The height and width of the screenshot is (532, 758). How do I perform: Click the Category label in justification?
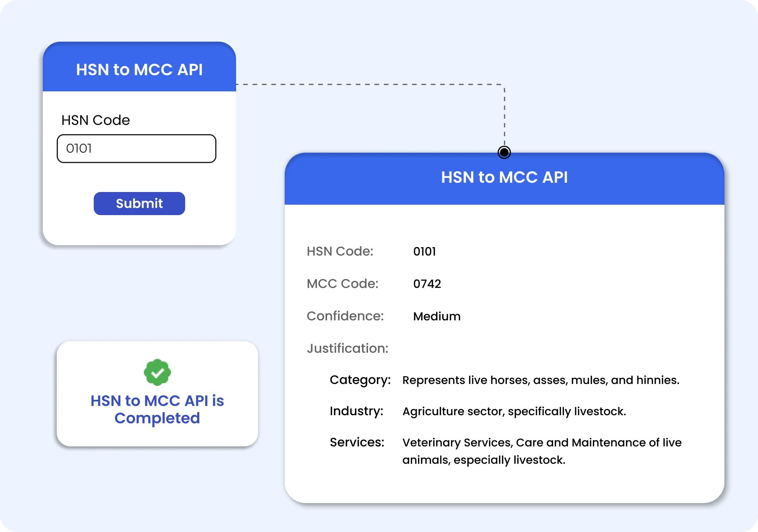[360, 380]
